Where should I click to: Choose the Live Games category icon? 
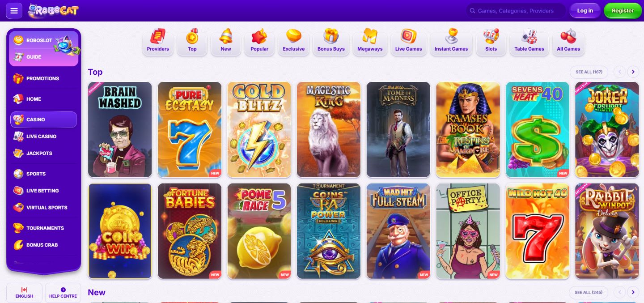(x=408, y=37)
